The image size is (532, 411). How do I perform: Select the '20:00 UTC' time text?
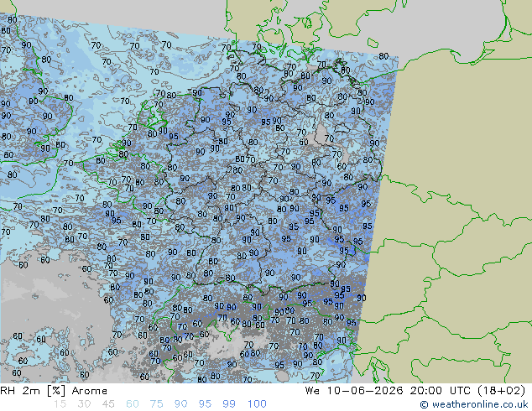[x=440, y=391]
